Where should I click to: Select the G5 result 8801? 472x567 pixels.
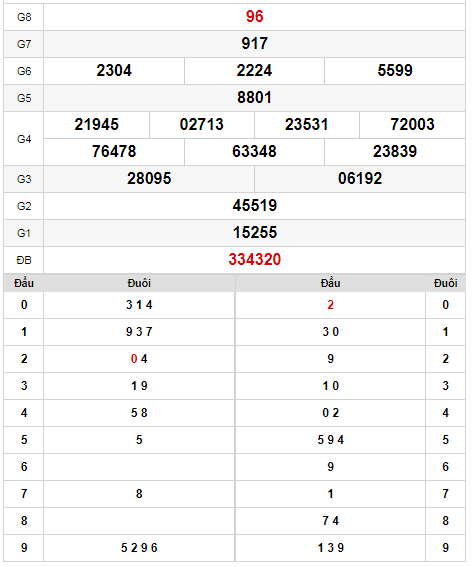[x=254, y=98]
